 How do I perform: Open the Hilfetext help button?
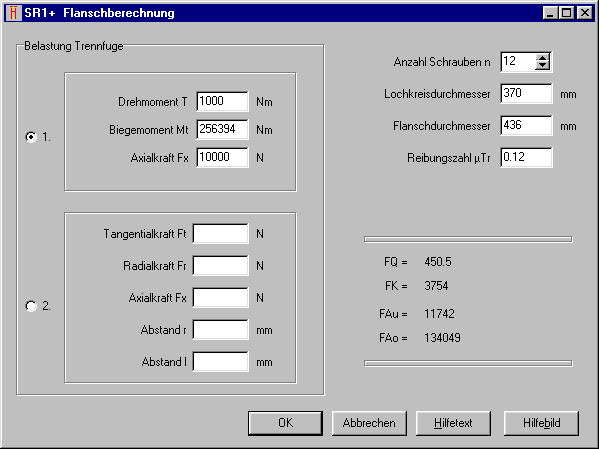tap(453, 423)
